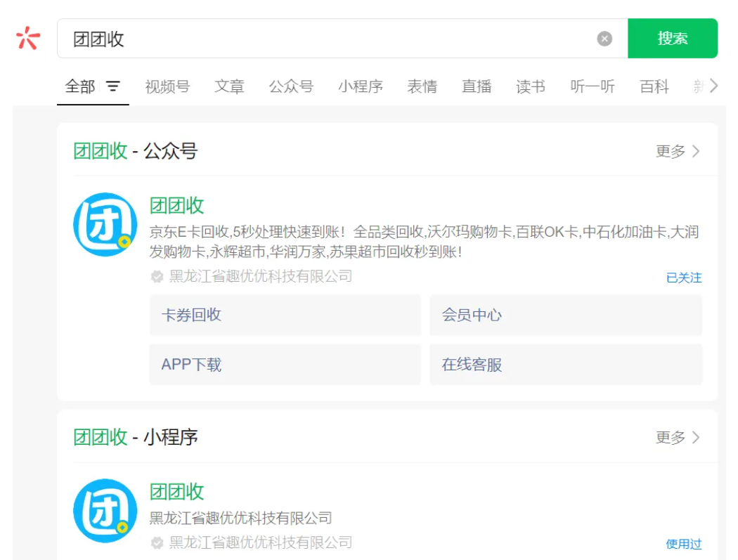Viewport: 738px width, 560px height.
Task: Click the WeChat Search logo icon
Action: tap(28, 38)
